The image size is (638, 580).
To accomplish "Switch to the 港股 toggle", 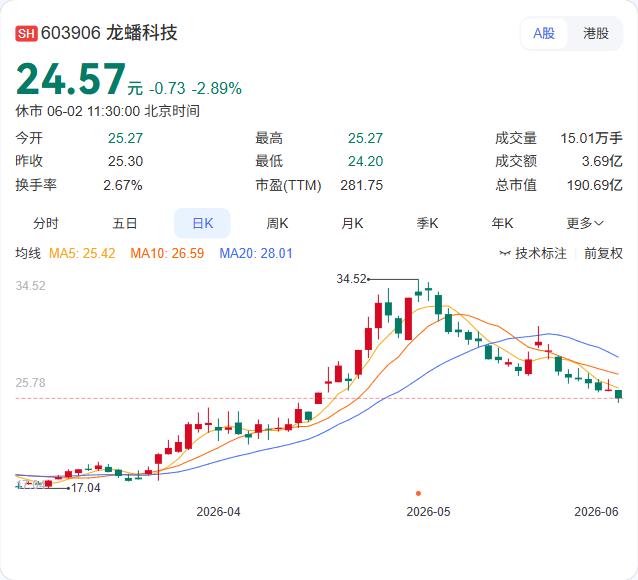I will 596,33.
